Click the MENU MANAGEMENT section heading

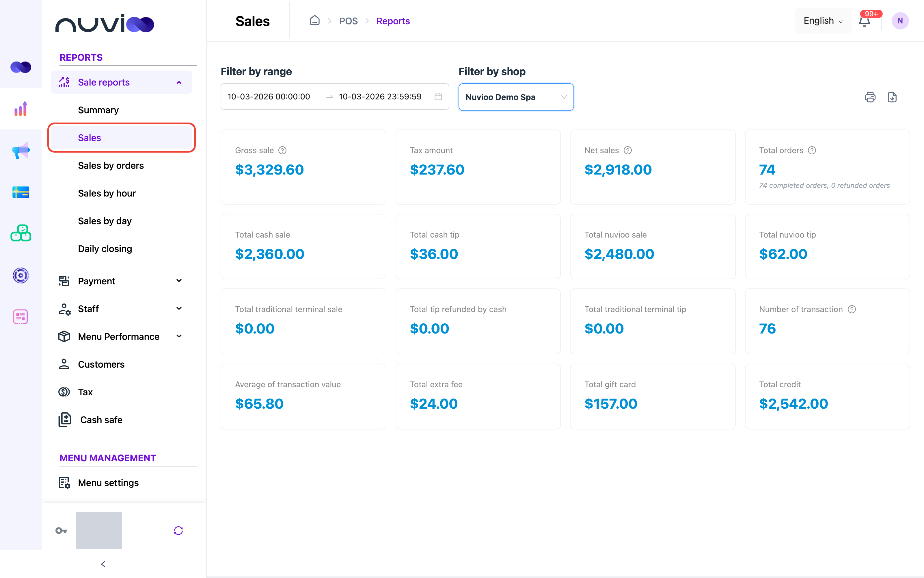(x=108, y=458)
